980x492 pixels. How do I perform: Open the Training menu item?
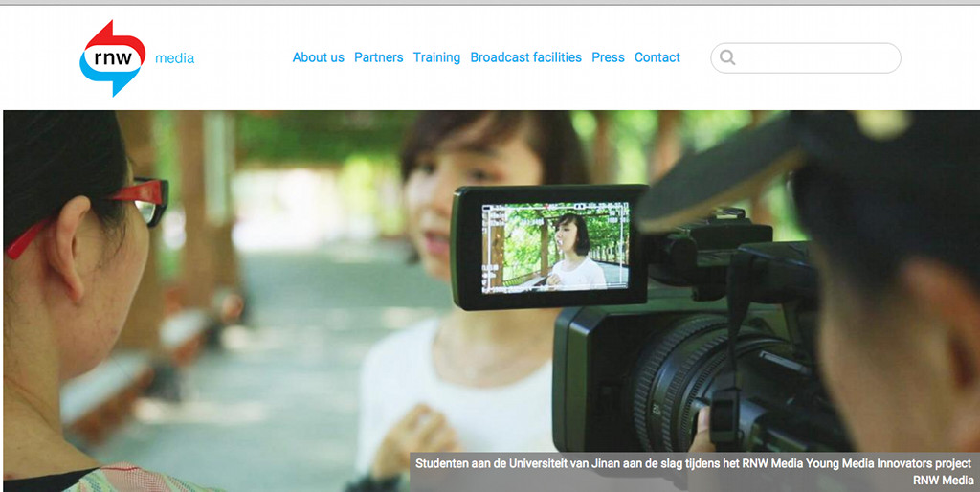436,57
